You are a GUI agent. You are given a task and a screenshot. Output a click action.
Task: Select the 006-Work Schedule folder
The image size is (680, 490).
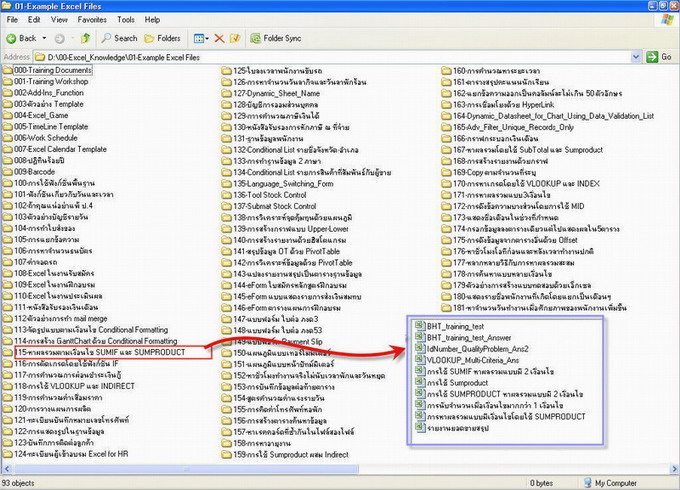tap(40, 137)
